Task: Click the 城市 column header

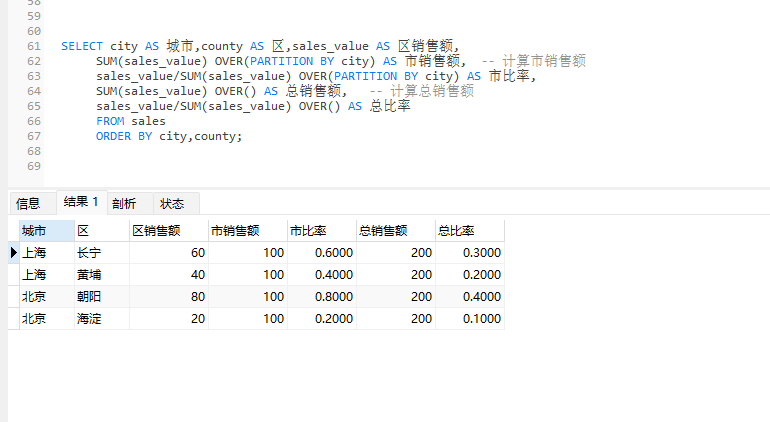Action: tap(47, 231)
